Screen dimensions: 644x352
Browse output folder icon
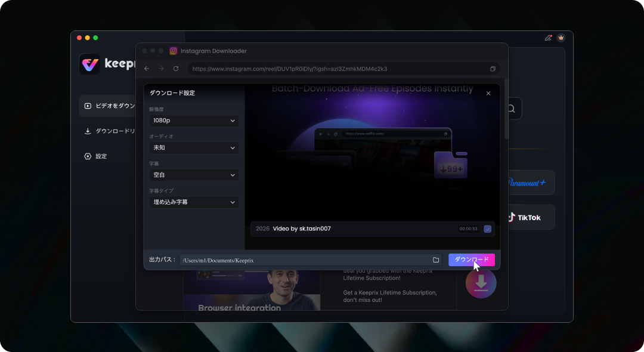[x=436, y=260]
